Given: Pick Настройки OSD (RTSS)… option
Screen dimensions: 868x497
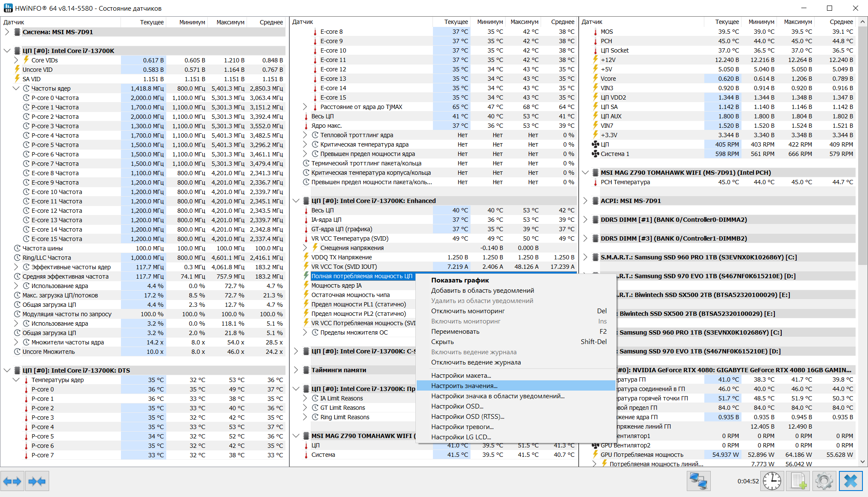Looking at the screenshot, I should click(468, 417).
